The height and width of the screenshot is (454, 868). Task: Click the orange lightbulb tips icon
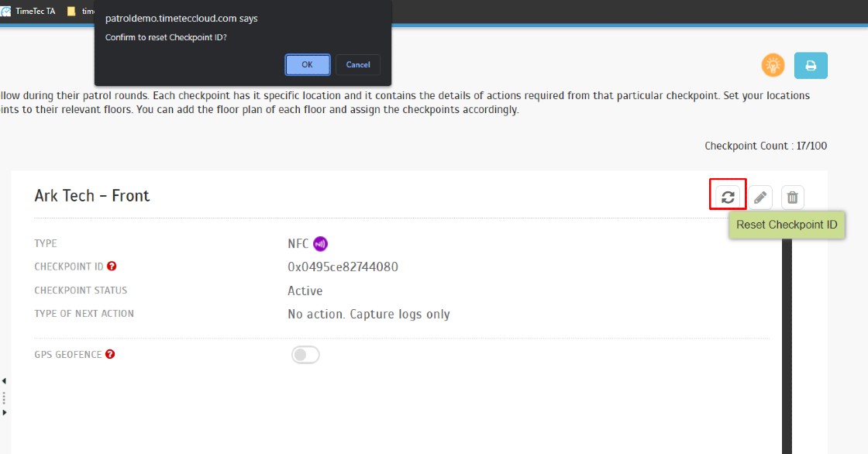pos(773,66)
